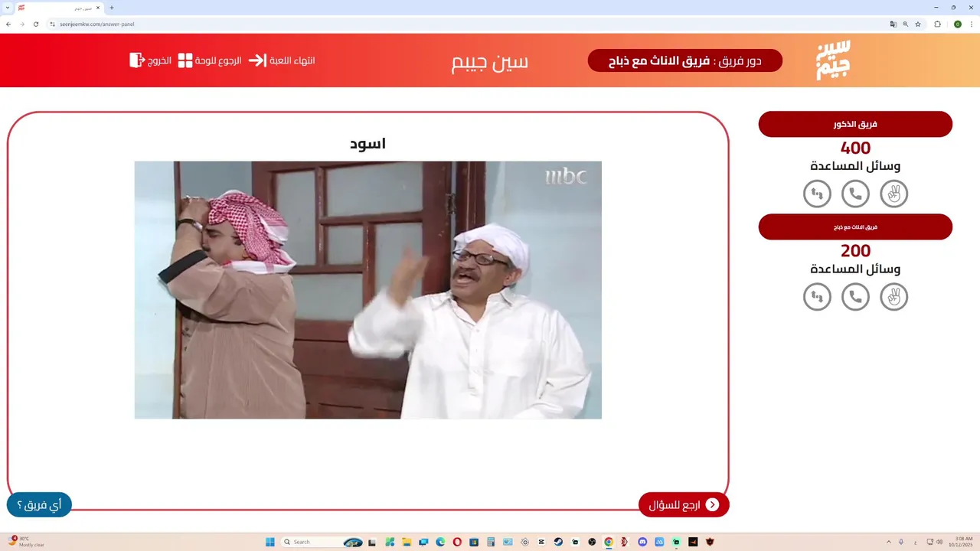This screenshot has height=551, width=980.
Task: Click the دور فريق turn indicator pill
Action: (x=685, y=60)
